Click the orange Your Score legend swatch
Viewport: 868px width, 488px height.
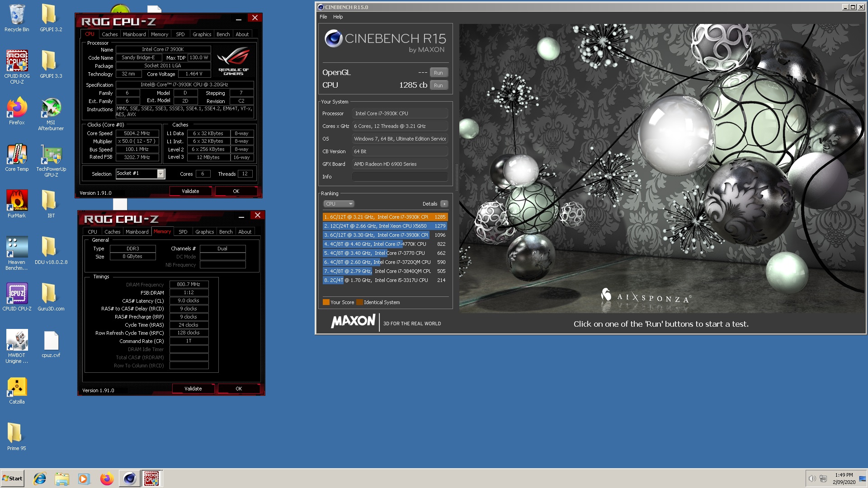tap(326, 302)
